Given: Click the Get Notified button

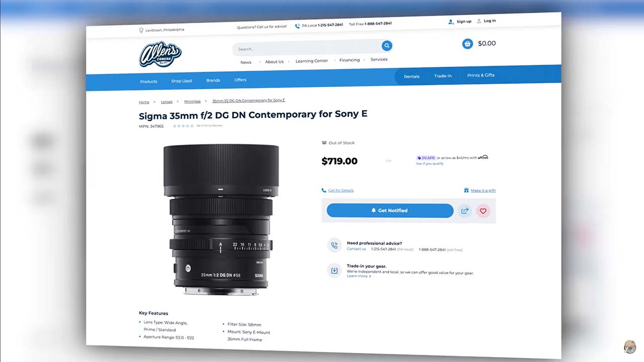Looking at the screenshot, I should coord(390,211).
